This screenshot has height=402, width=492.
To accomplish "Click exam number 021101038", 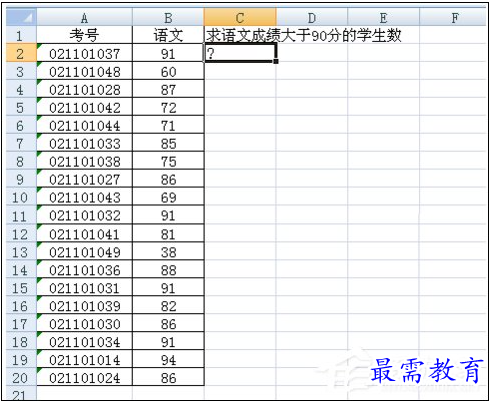I will click(84, 161).
